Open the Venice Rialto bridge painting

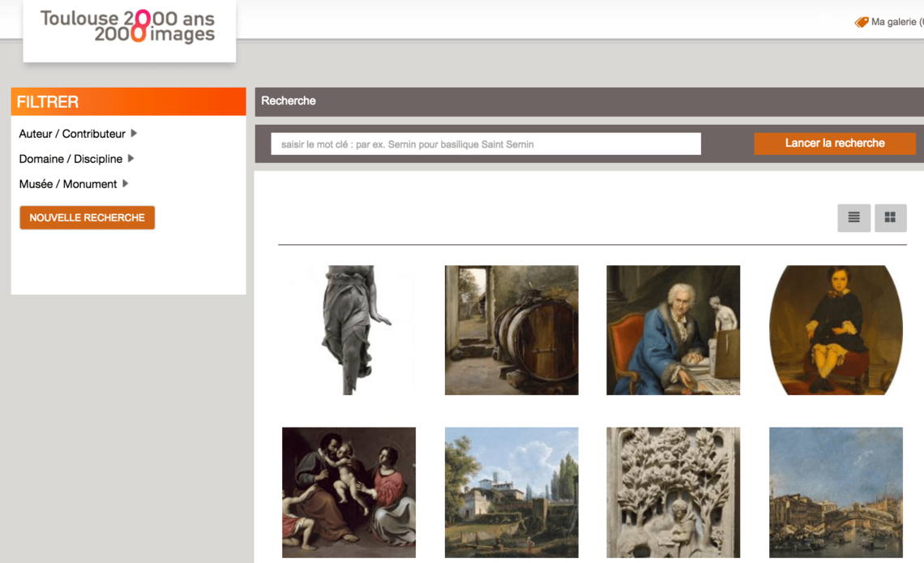pos(836,492)
